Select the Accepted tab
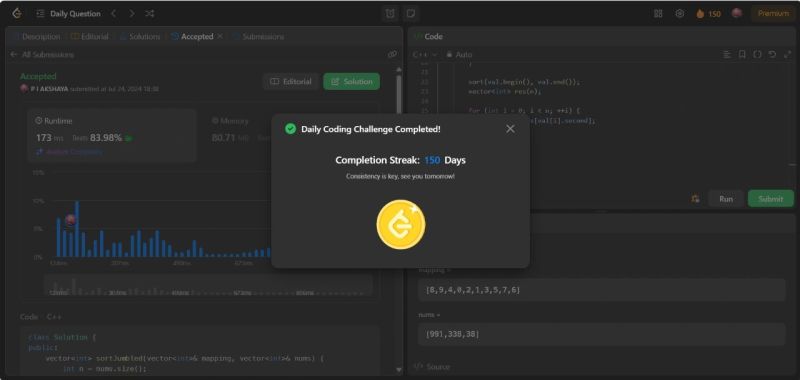Image resolution: width=800 pixels, height=380 pixels. (192, 37)
